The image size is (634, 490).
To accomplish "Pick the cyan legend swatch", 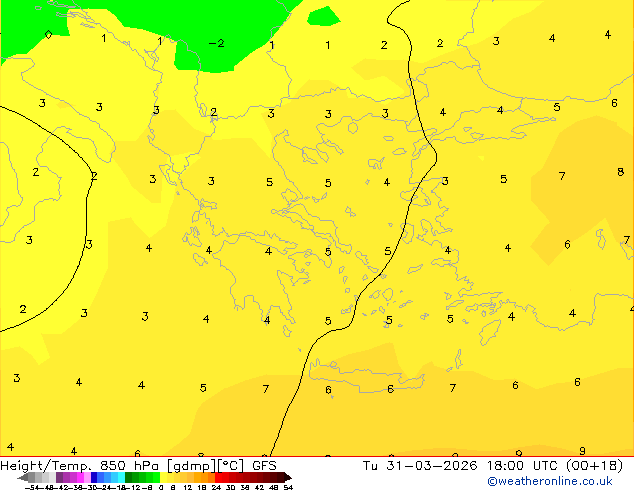I will (121, 477).
